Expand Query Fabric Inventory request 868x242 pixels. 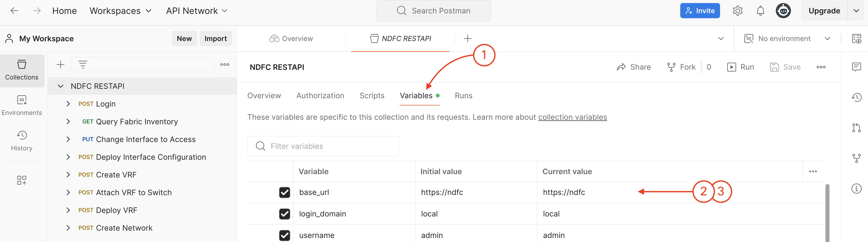coord(68,122)
